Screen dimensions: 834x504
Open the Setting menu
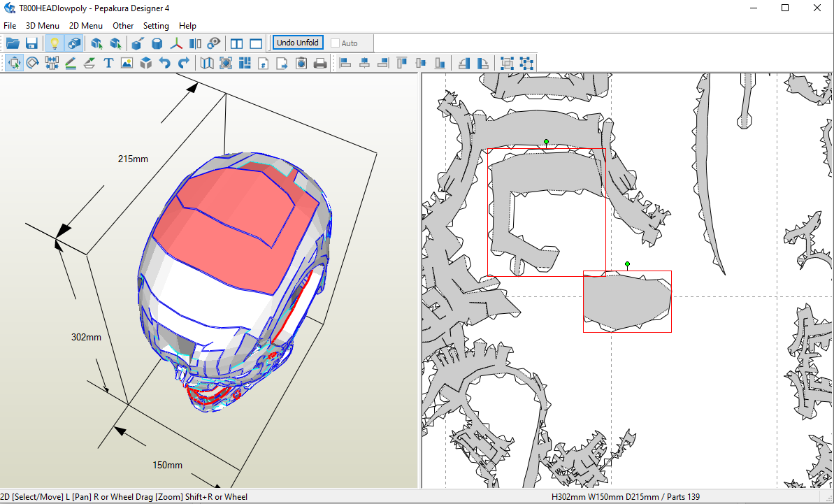156,26
